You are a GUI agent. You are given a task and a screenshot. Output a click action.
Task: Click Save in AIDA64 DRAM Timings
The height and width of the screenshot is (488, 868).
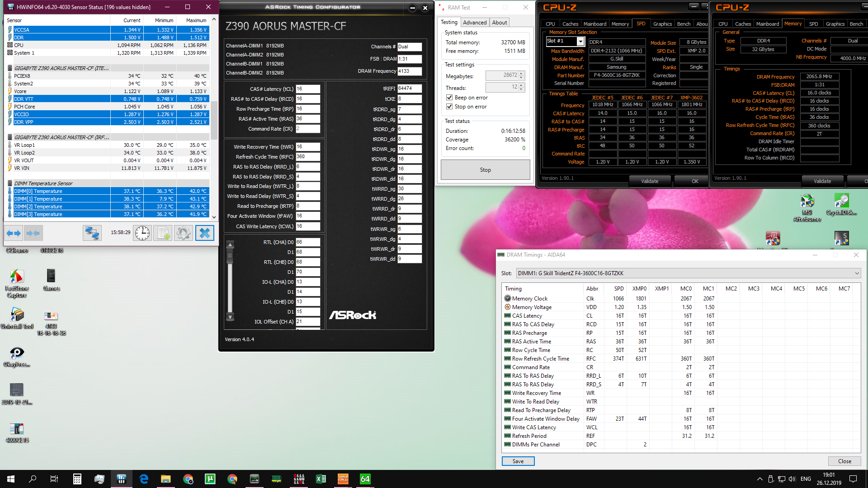[518, 461]
